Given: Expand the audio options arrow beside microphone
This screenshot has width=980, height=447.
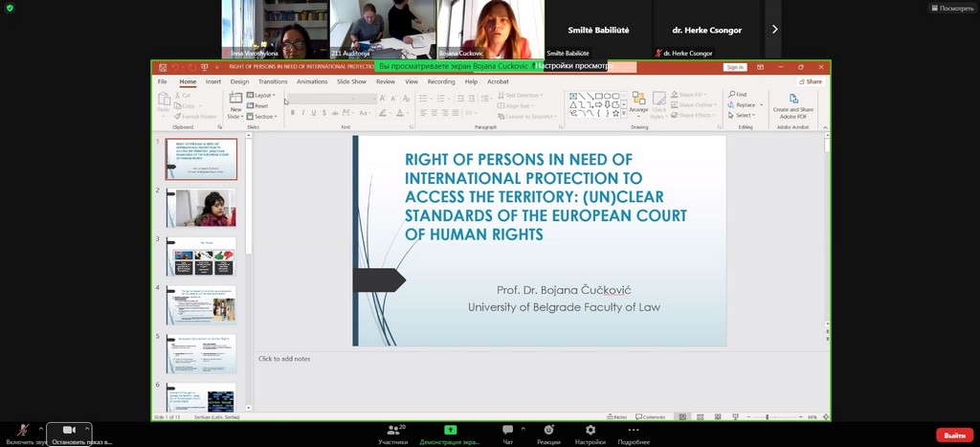Looking at the screenshot, I should pos(40,427).
